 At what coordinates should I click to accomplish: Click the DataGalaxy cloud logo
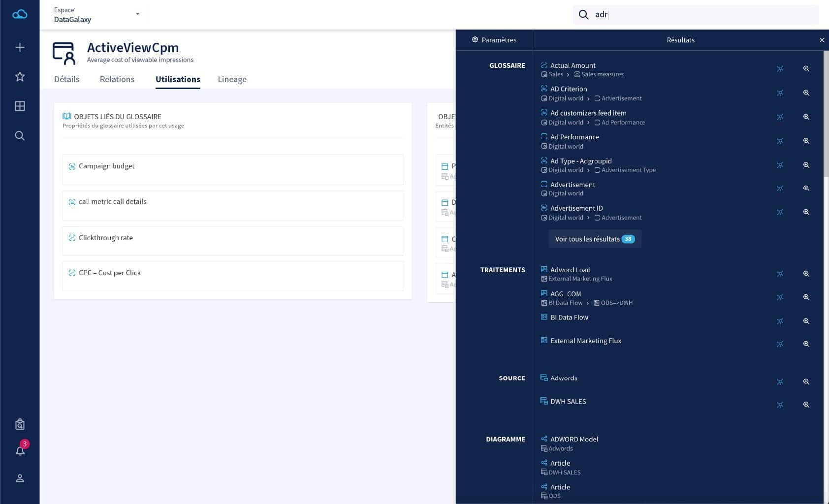tap(20, 14)
